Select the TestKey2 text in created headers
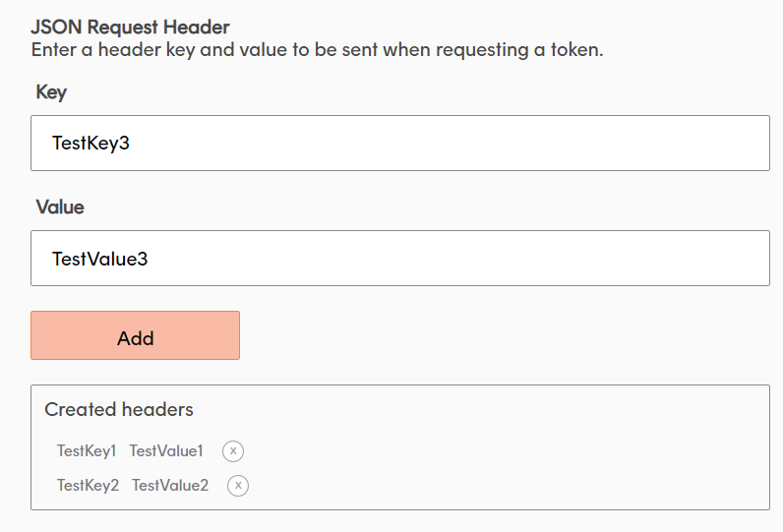Viewport: 783px width, 532px height. pyautogui.click(x=88, y=486)
